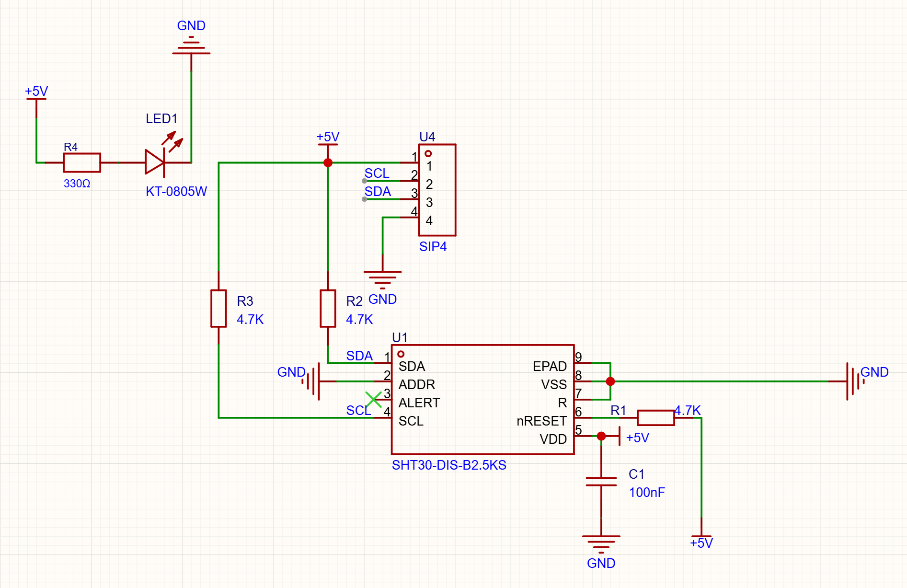Select resistor R2 symbol body

(x=328, y=308)
